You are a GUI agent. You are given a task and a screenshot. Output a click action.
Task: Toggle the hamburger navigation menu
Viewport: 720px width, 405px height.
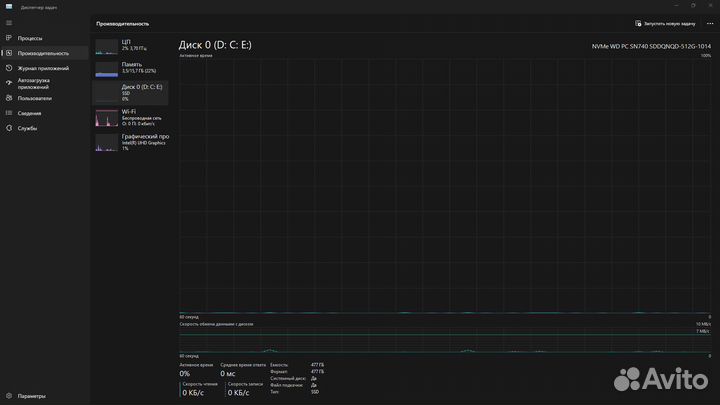(9, 22)
